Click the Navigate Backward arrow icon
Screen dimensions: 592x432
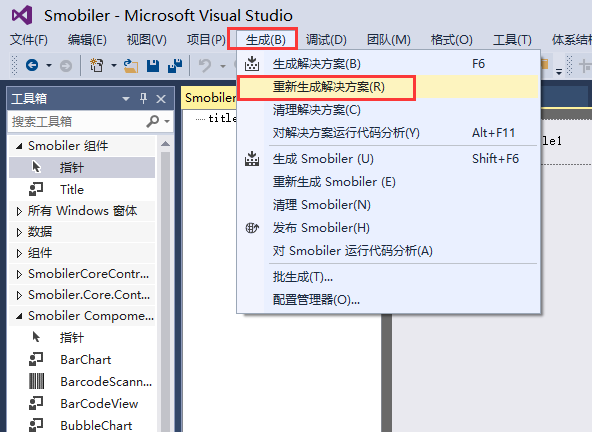tap(32, 65)
